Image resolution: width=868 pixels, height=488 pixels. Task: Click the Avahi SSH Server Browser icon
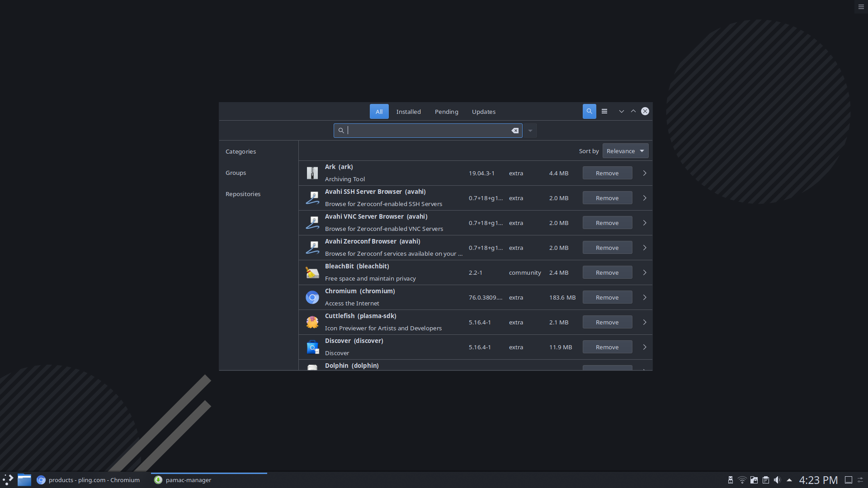(312, 198)
